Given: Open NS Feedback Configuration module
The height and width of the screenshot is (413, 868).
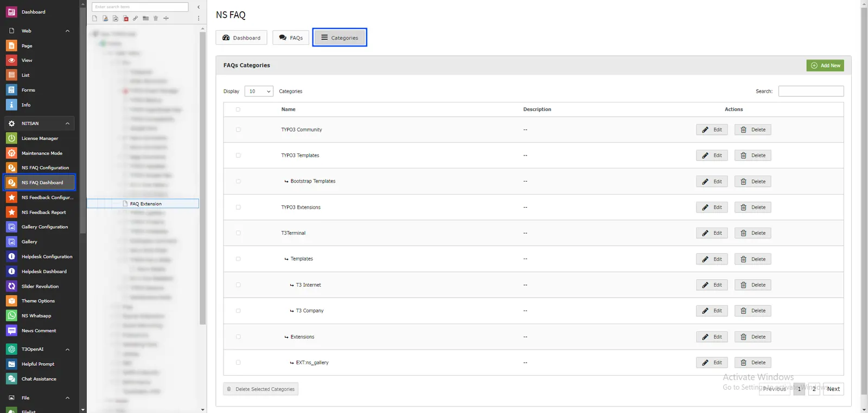Looking at the screenshot, I should (40, 197).
